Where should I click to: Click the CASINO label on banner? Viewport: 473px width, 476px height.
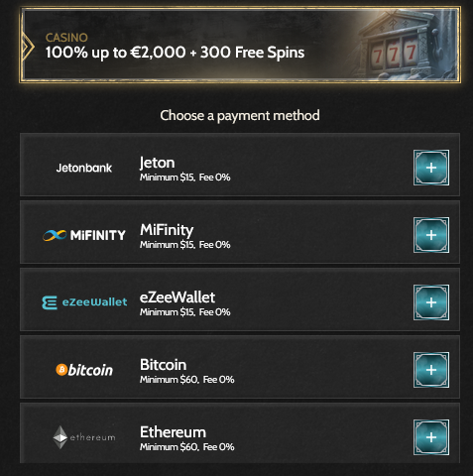66,38
